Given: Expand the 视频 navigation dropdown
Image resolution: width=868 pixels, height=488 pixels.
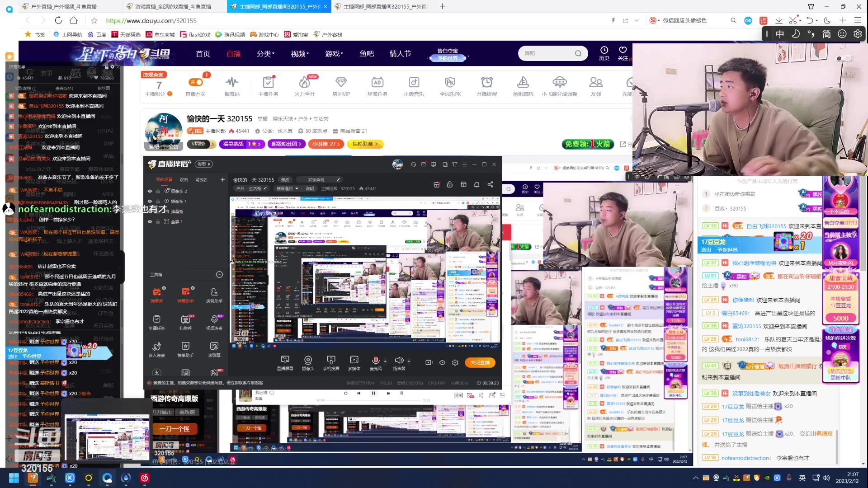Looking at the screenshot, I should (300, 54).
